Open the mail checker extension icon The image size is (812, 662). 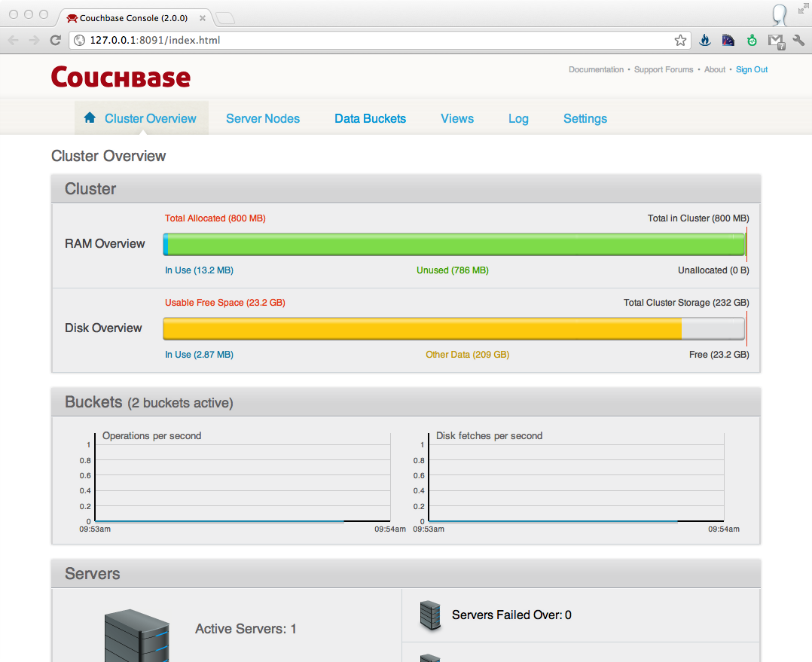point(777,41)
